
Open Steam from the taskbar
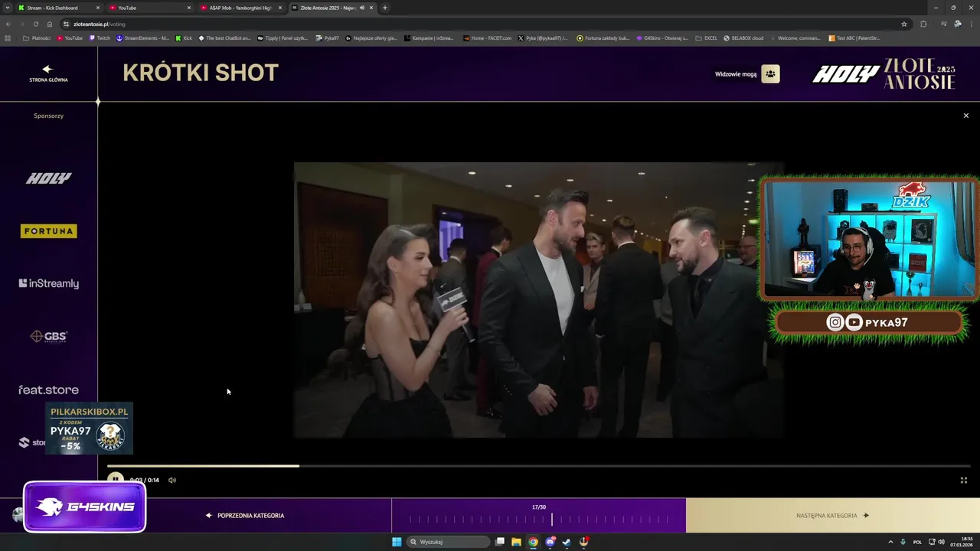(x=567, y=542)
